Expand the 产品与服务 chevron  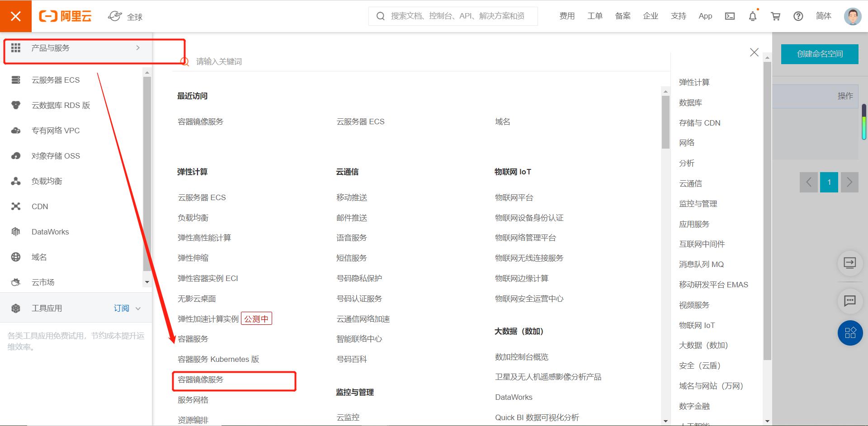(138, 48)
